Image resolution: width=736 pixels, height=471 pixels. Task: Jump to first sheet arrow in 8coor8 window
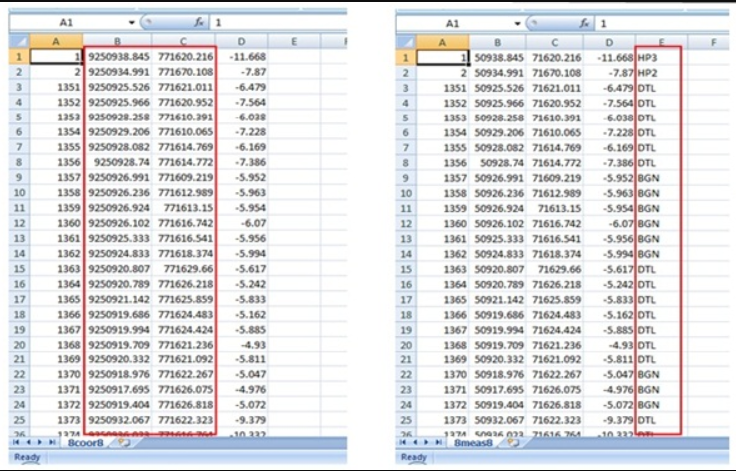click(x=16, y=442)
